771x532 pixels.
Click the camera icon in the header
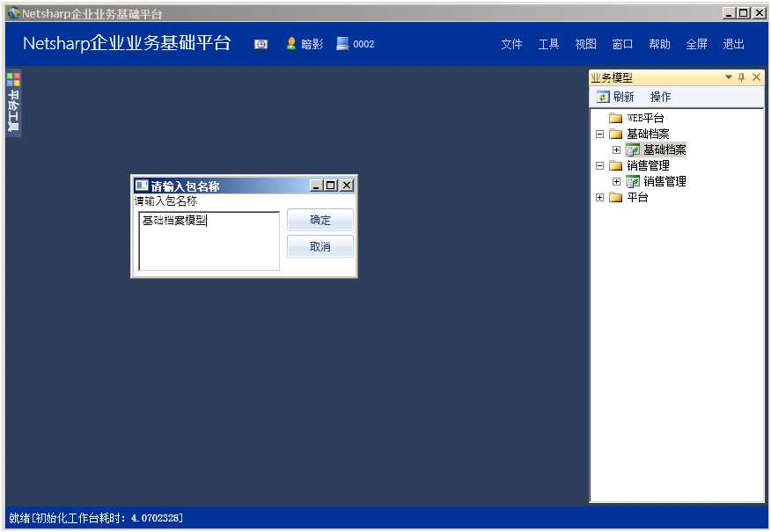261,44
